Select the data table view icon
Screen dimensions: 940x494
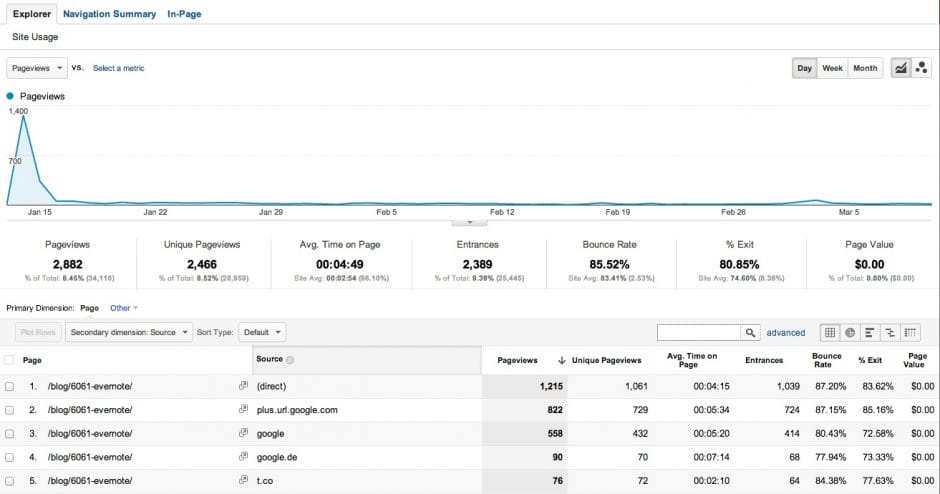pyautogui.click(x=829, y=332)
